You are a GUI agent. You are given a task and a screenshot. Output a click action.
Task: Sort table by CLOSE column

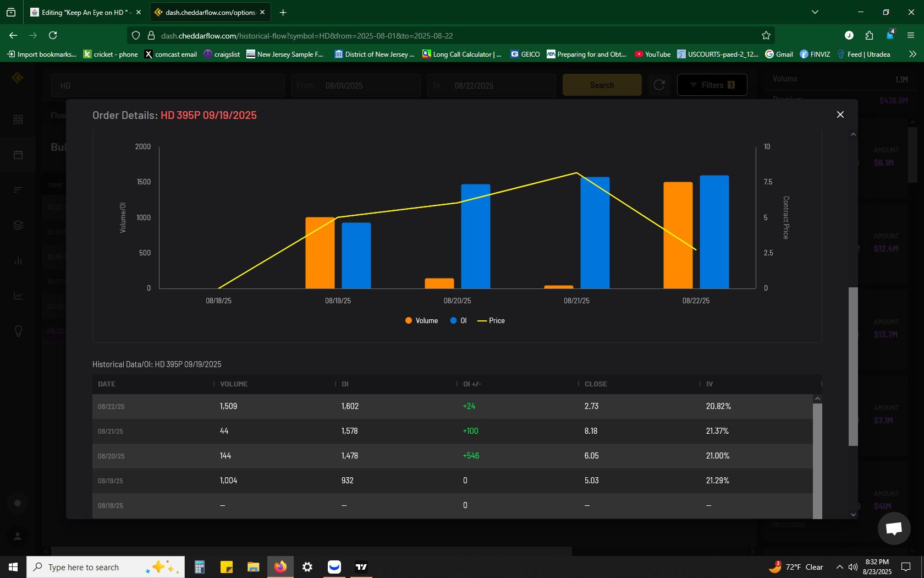click(x=596, y=384)
